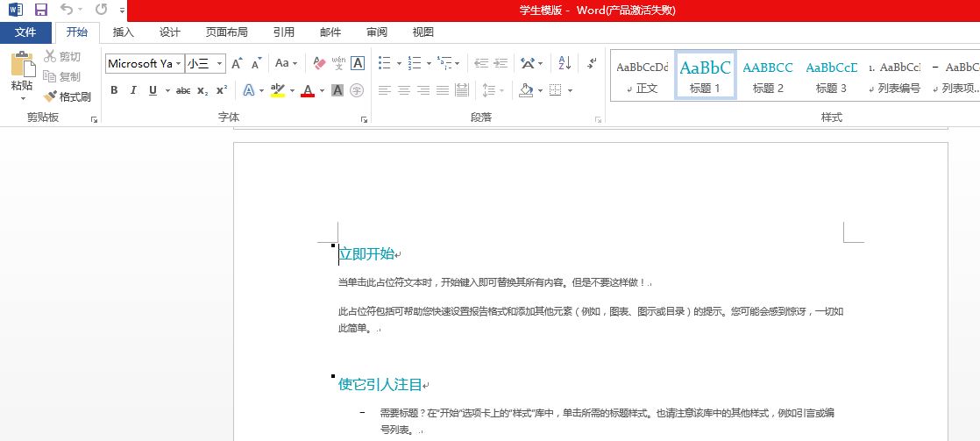This screenshot has width=980, height=441.
Task: Align text left
Action: pyautogui.click(x=385, y=90)
